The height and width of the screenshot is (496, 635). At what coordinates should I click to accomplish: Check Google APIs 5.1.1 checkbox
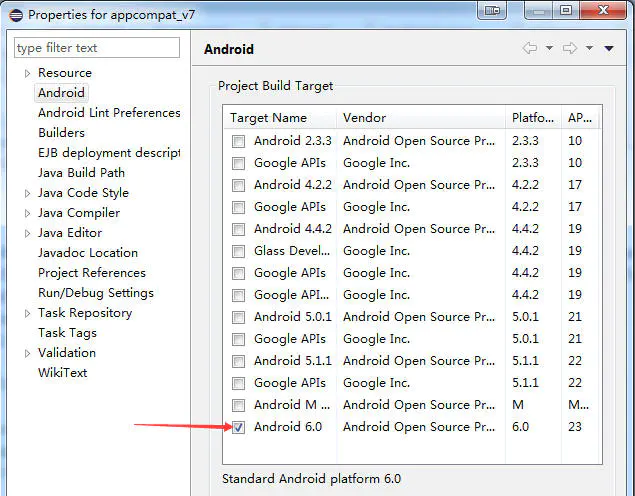click(x=238, y=383)
